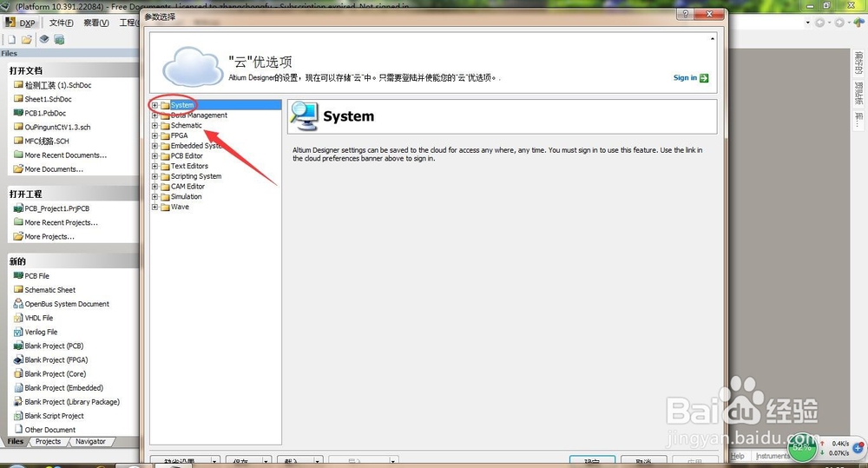Switch to the Files panel tab
868x468 pixels.
click(x=16, y=441)
